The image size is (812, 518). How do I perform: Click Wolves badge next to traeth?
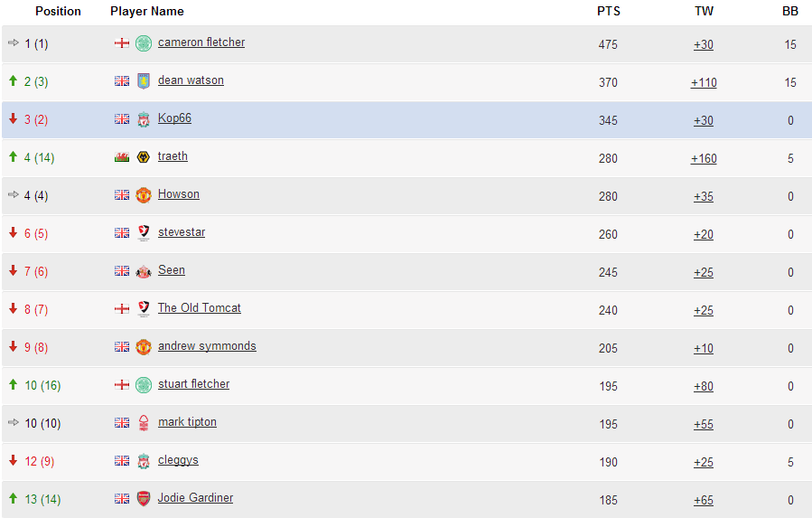point(144,156)
